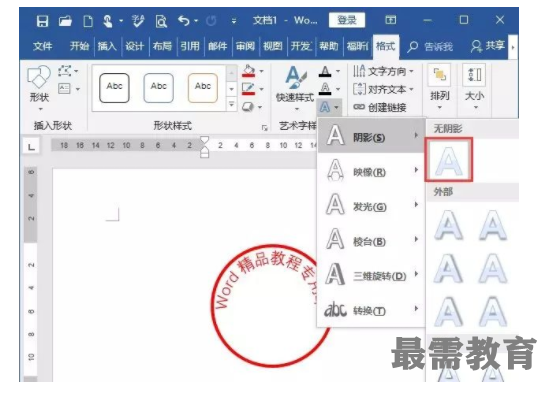Apply the orange outline Abc shape style

pyautogui.click(x=203, y=88)
